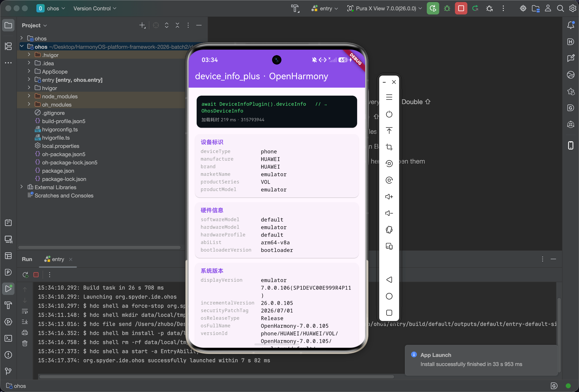
Task: Open the Pura X View device dropdown
Action: click(384, 8)
